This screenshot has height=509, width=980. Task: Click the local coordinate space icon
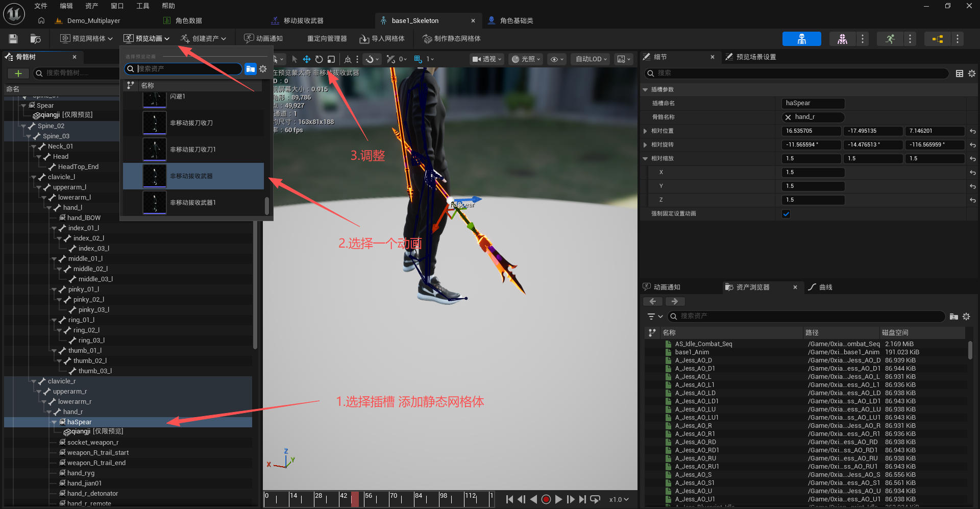click(348, 59)
